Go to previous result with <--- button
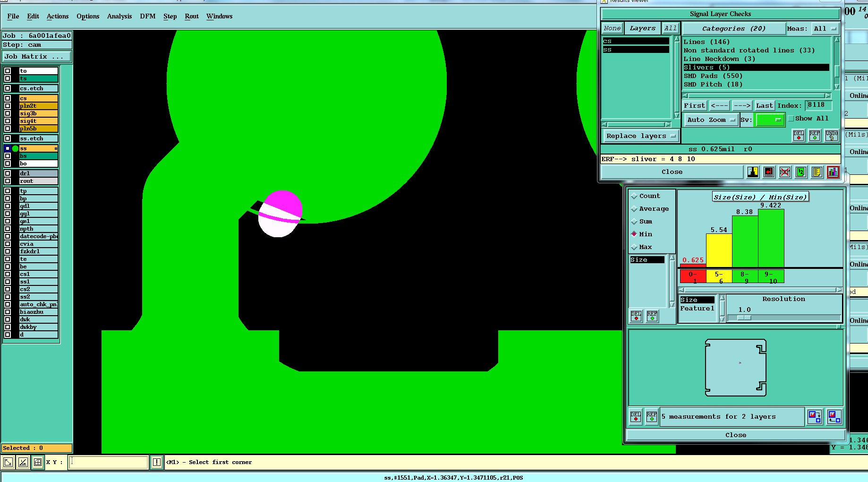This screenshot has width=868, height=482. [719, 106]
